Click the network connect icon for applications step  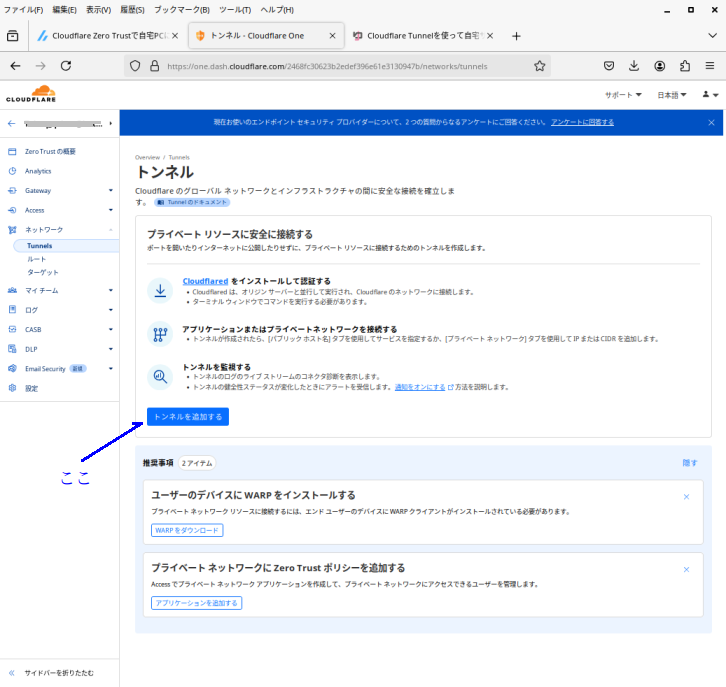point(160,334)
